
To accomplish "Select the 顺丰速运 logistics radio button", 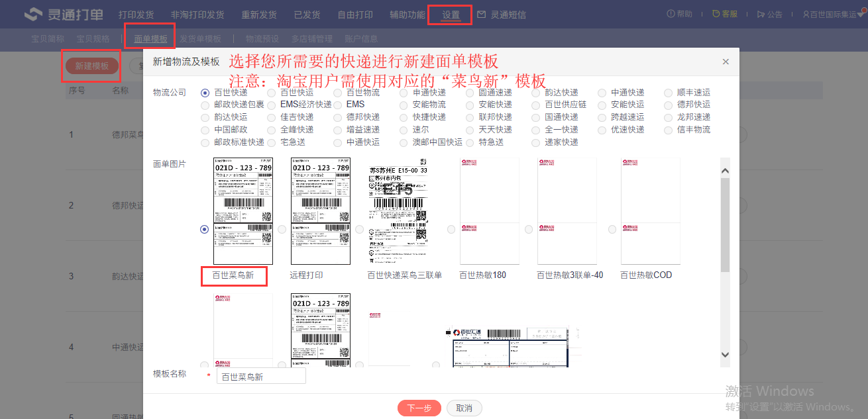I will pyautogui.click(x=669, y=93).
